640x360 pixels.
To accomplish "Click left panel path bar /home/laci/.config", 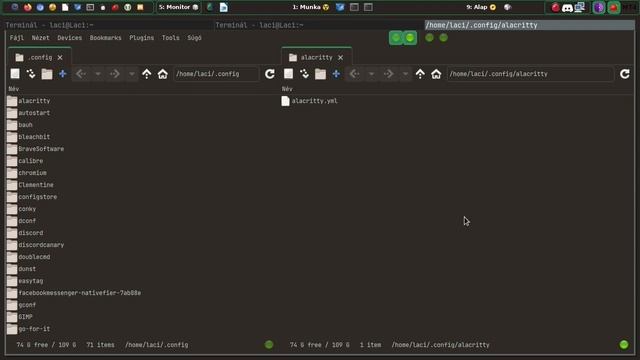I will 216,74.
